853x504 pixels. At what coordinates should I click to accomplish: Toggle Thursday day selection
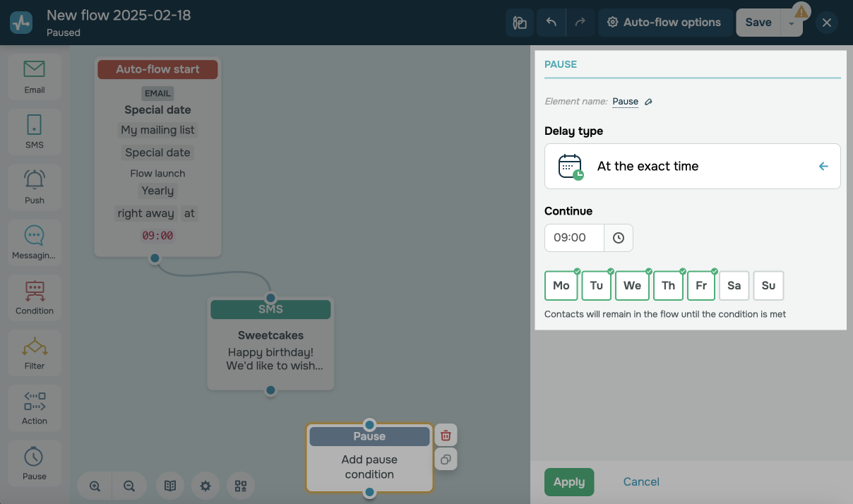click(x=669, y=285)
